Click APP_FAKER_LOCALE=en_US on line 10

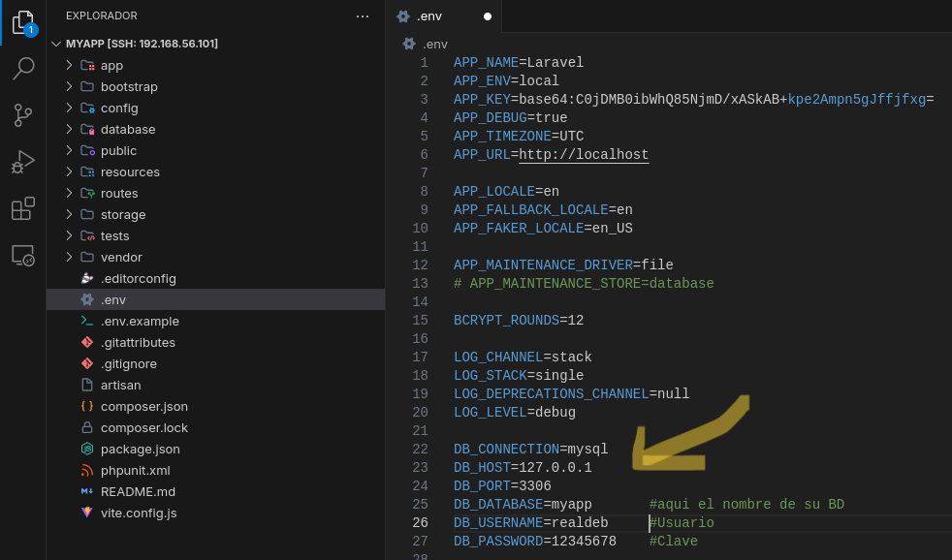coord(543,228)
